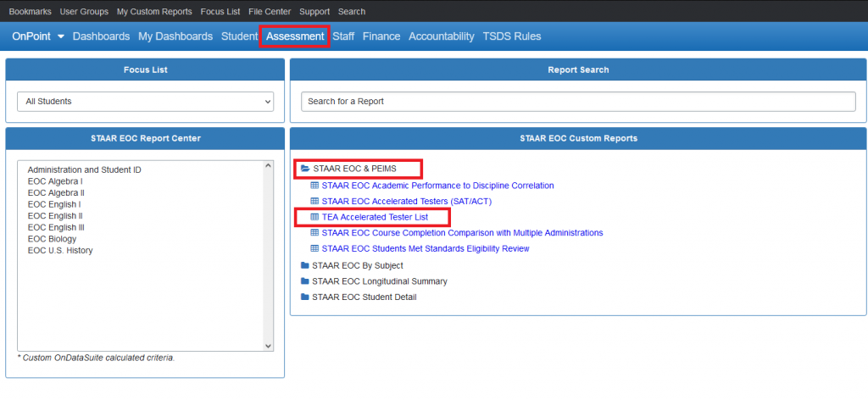The image size is (868, 400).
Task: Expand the OnPoint dropdown arrow
Action: 60,36
